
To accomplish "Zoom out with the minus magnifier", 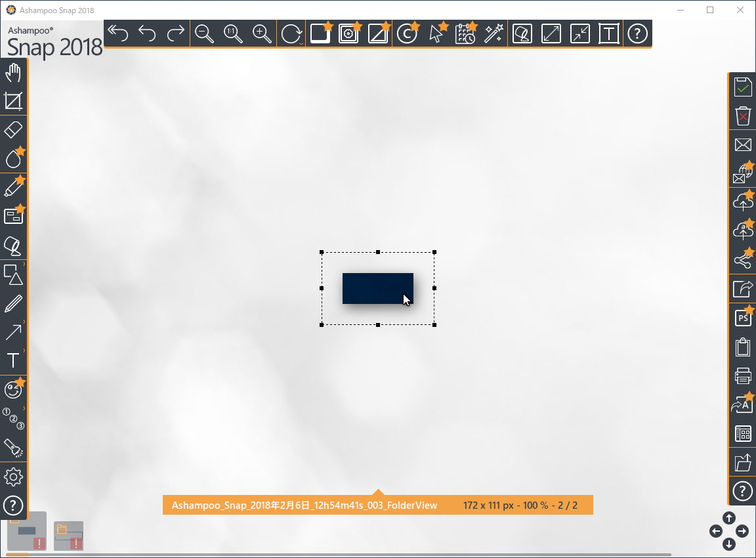I will 205,33.
